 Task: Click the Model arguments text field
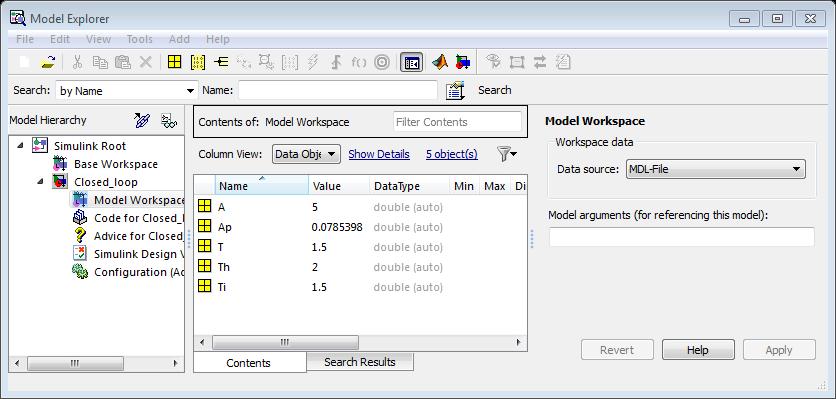coord(682,237)
